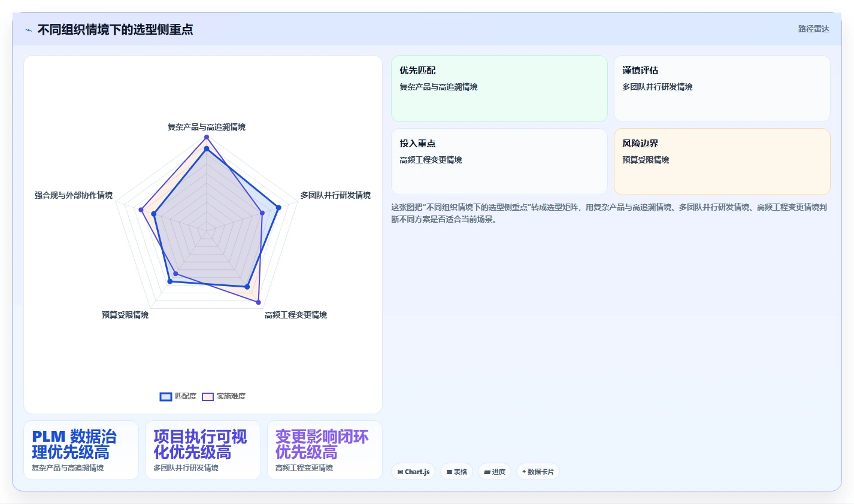This screenshot has width=854, height=504.
Task: Click the 变更影响闭环优先级高 headline
Action: tap(322, 444)
